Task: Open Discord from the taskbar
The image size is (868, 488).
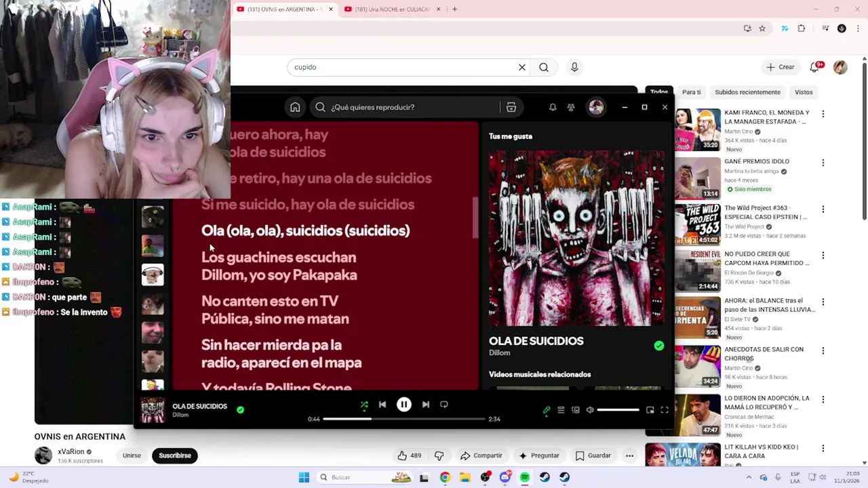Action: tap(505, 477)
